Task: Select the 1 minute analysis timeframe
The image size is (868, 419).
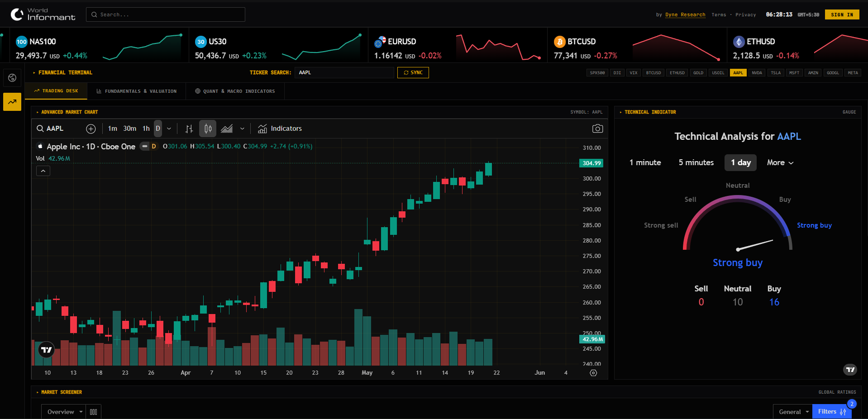Action: pyautogui.click(x=645, y=162)
